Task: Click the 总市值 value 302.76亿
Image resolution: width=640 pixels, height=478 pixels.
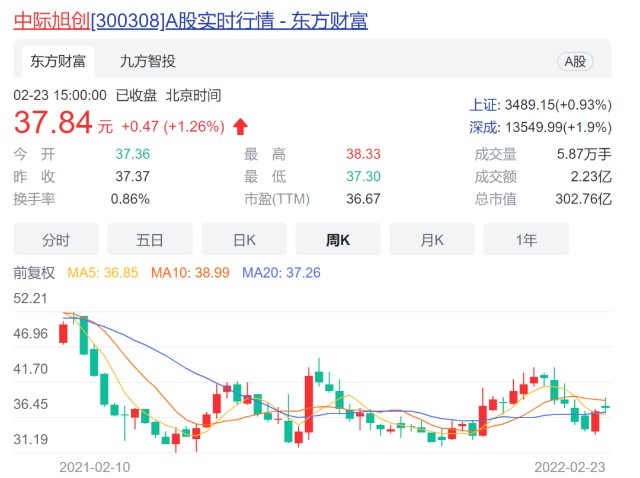Action: tap(583, 199)
